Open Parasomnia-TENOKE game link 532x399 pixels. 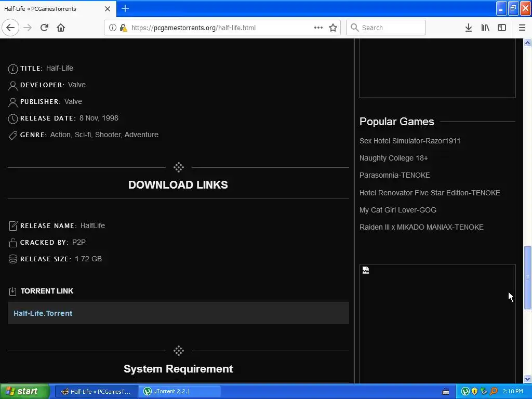395,175
